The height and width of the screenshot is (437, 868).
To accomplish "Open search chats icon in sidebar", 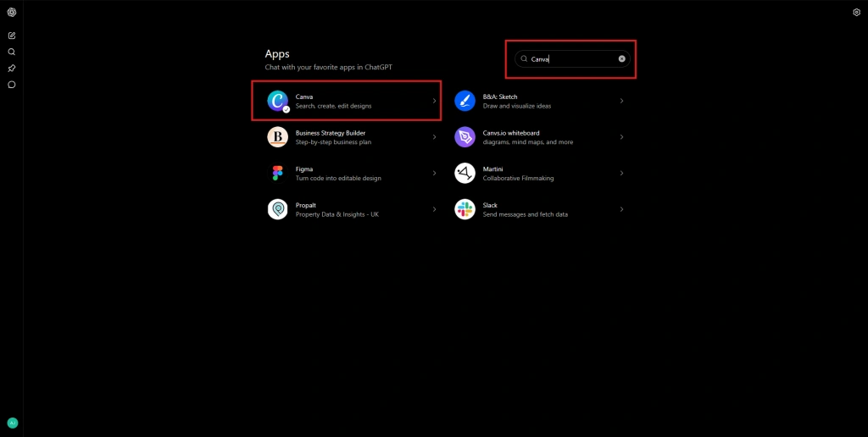I will pyautogui.click(x=12, y=52).
